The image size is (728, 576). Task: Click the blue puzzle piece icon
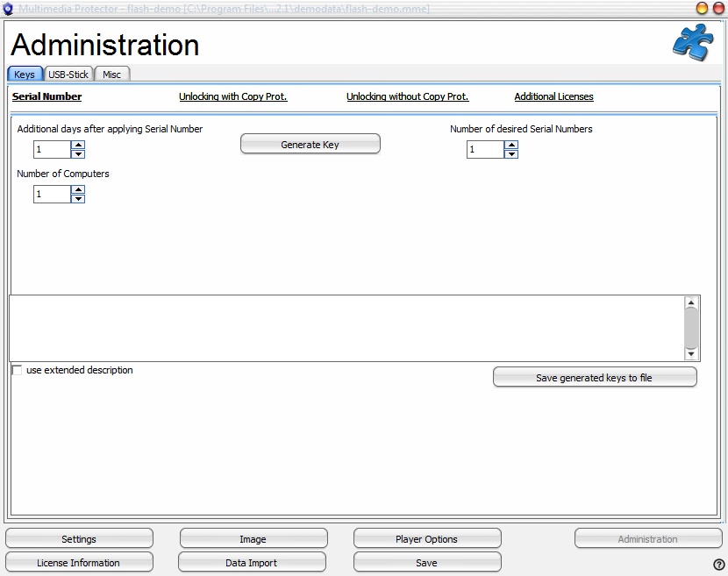click(x=692, y=43)
